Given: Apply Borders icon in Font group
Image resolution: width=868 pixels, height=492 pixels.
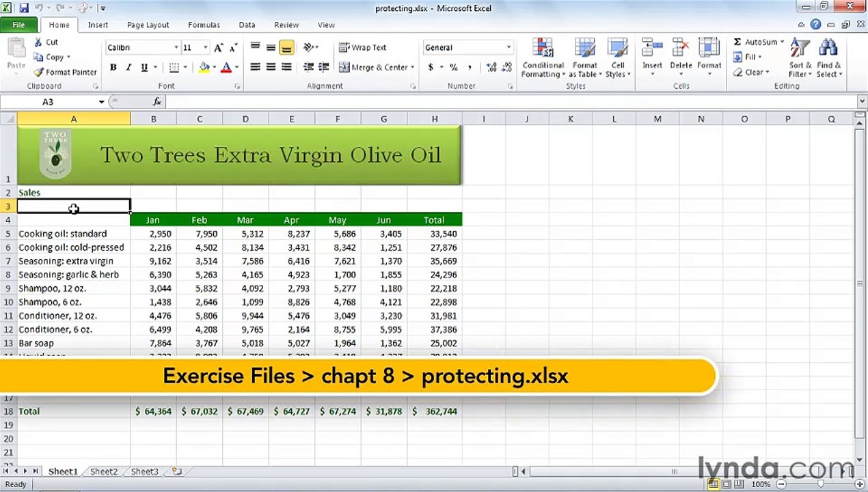Looking at the screenshot, I should point(174,68).
